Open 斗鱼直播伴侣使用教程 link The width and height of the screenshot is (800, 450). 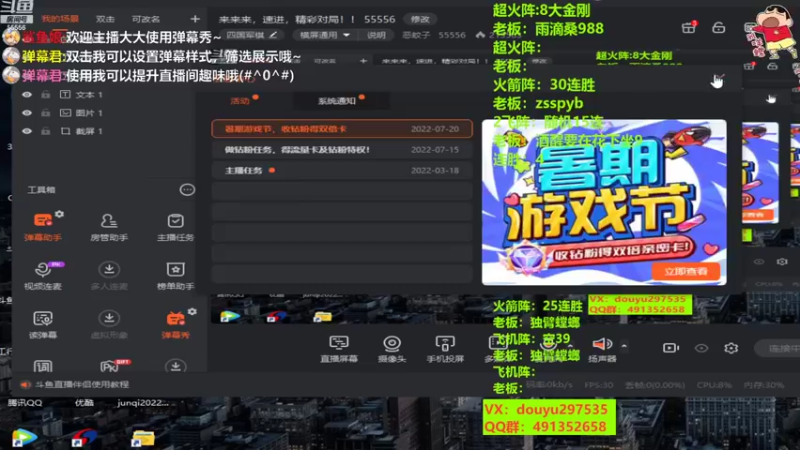[82, 384]
